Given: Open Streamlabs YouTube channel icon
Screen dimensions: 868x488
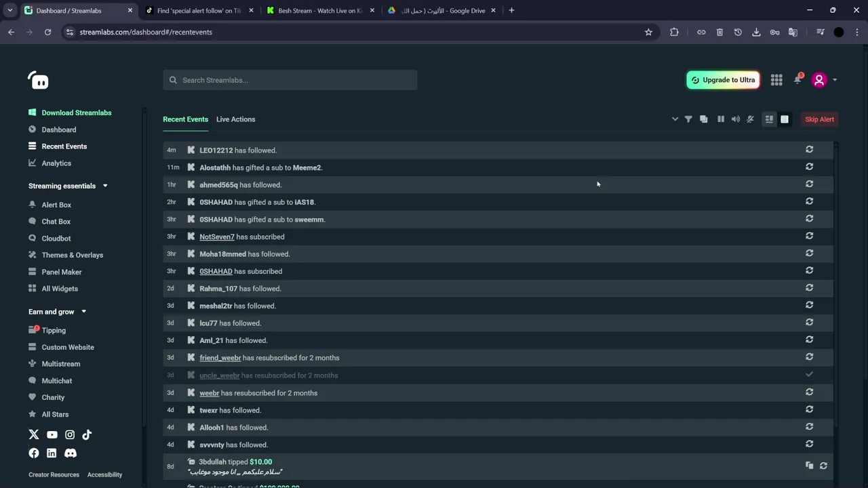Looking at the screenshot, I should tap(52, 434).
